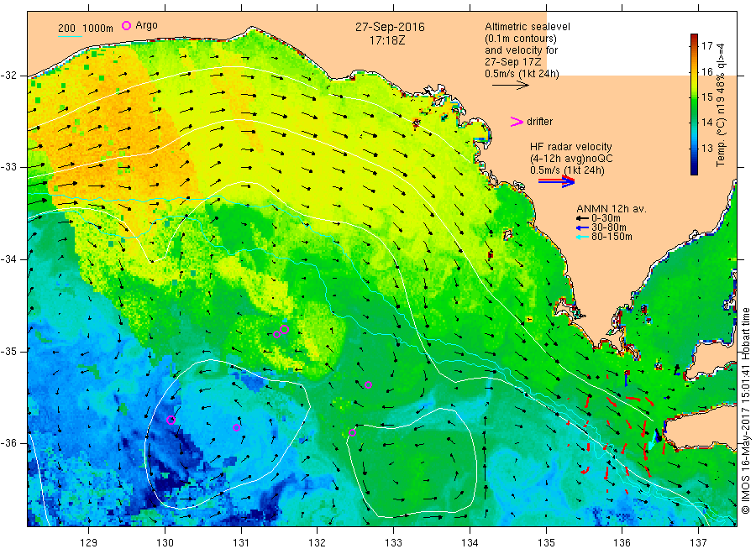Click the "130" longitude axis label
The image size is (756, 554).
(165, 543)
